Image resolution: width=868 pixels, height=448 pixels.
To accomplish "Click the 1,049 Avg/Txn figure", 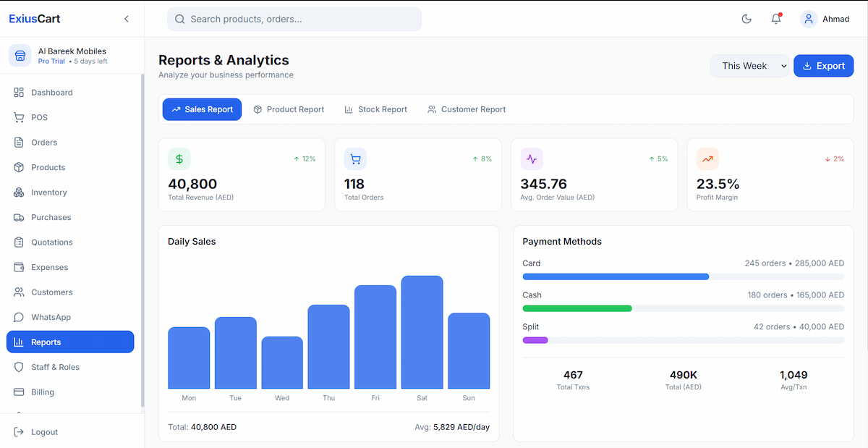I will pos(793,375).
